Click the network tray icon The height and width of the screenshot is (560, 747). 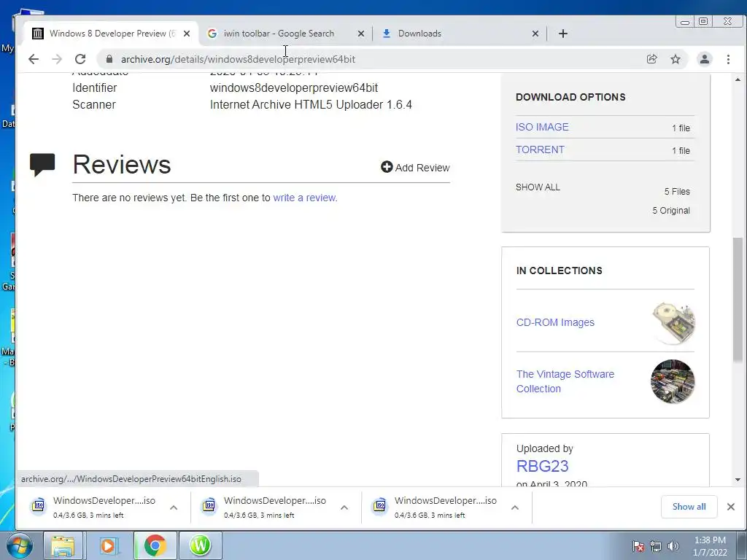[656, 546]
